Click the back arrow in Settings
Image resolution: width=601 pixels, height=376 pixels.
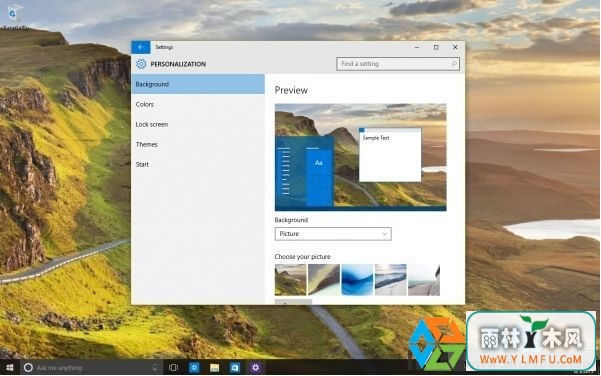(141, 47)
